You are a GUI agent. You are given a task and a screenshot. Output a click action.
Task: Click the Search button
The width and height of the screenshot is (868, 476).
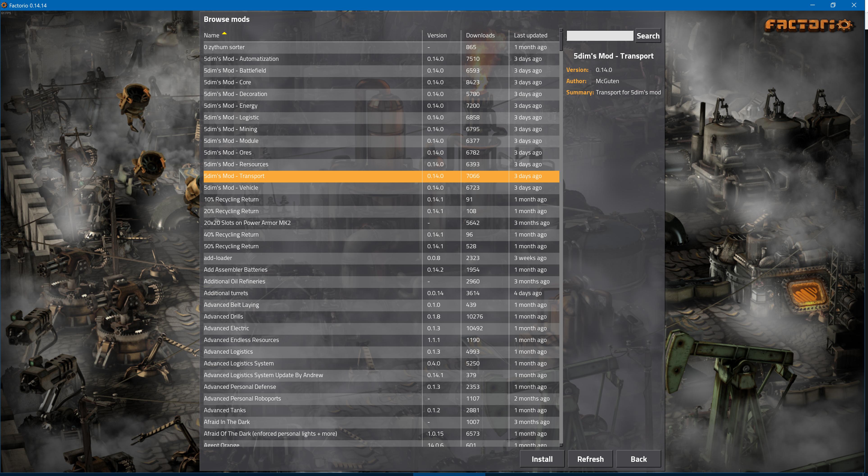click(x=648, y=36)
